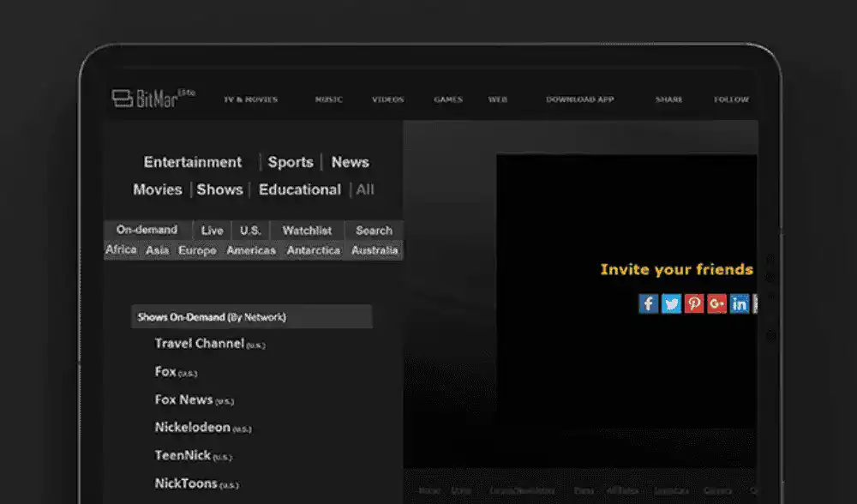Open the Nickelodeon network link
This screenshot has height=504, width=857.
click(193, 427)
